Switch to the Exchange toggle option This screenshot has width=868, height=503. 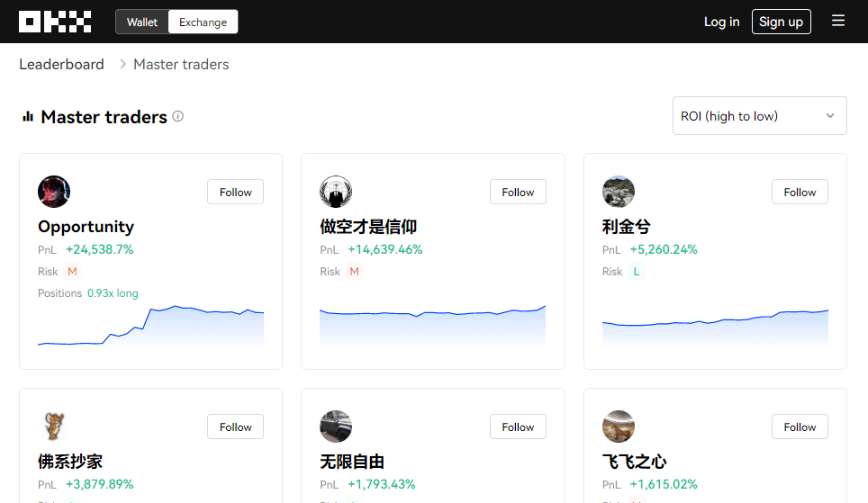(203, 22)
